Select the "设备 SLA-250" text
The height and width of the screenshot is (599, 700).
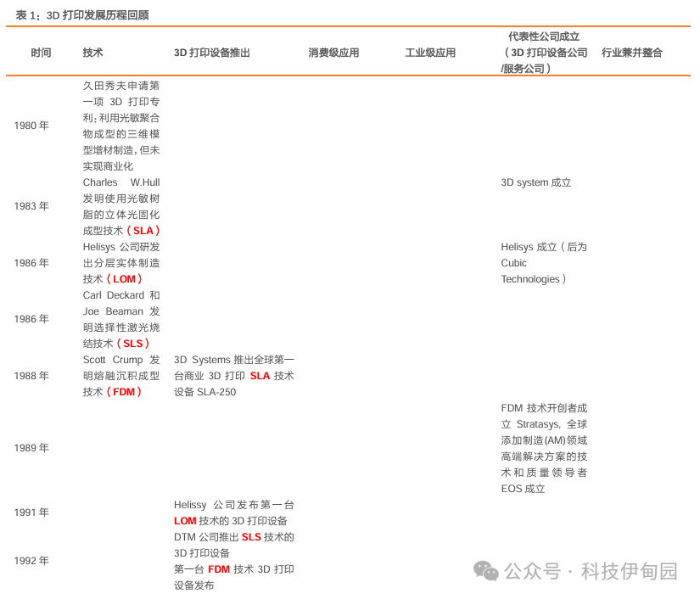coord(205,392)
